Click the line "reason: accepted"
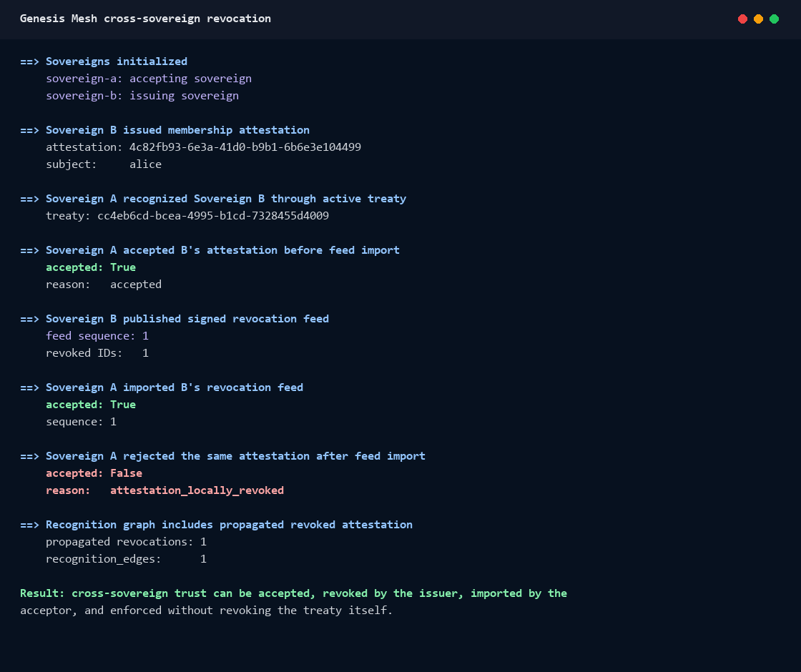Screen dimensions: 801x672 coord(104,285)
